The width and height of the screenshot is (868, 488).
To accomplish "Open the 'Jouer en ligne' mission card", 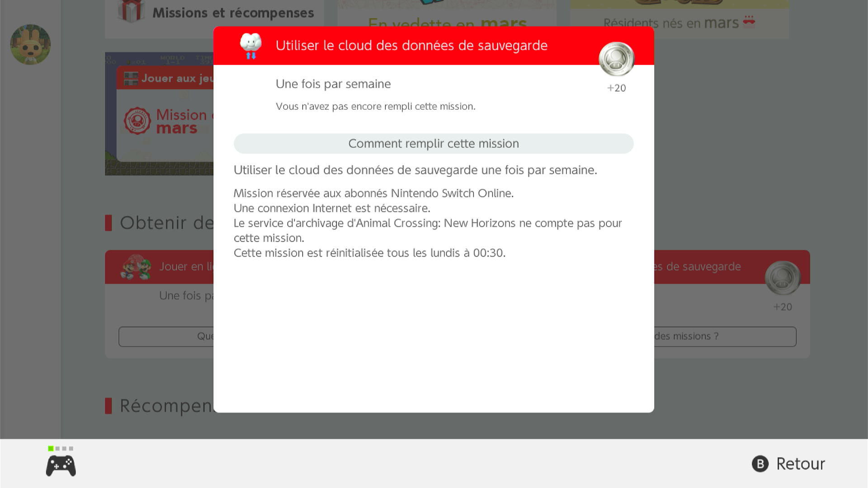I will [x=159, y=304].
